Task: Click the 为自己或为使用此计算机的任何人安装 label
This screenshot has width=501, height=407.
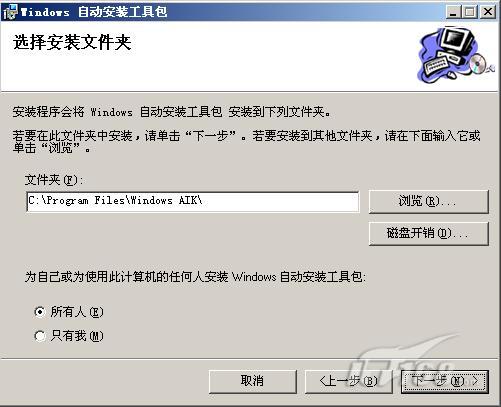Action: tap(195, 277)
